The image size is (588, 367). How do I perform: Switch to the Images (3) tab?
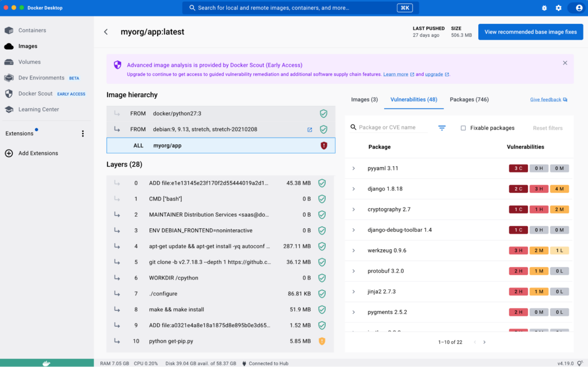click(x=364, y=99)
